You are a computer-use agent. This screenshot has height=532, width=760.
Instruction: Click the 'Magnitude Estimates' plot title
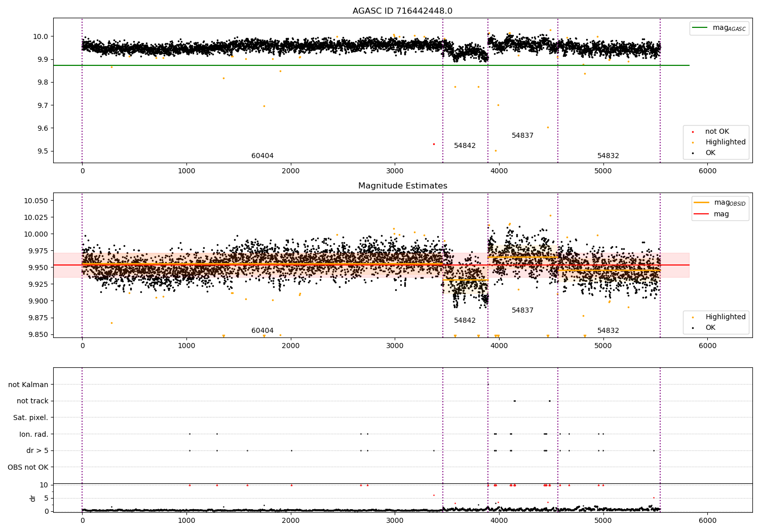pos(402,186)
